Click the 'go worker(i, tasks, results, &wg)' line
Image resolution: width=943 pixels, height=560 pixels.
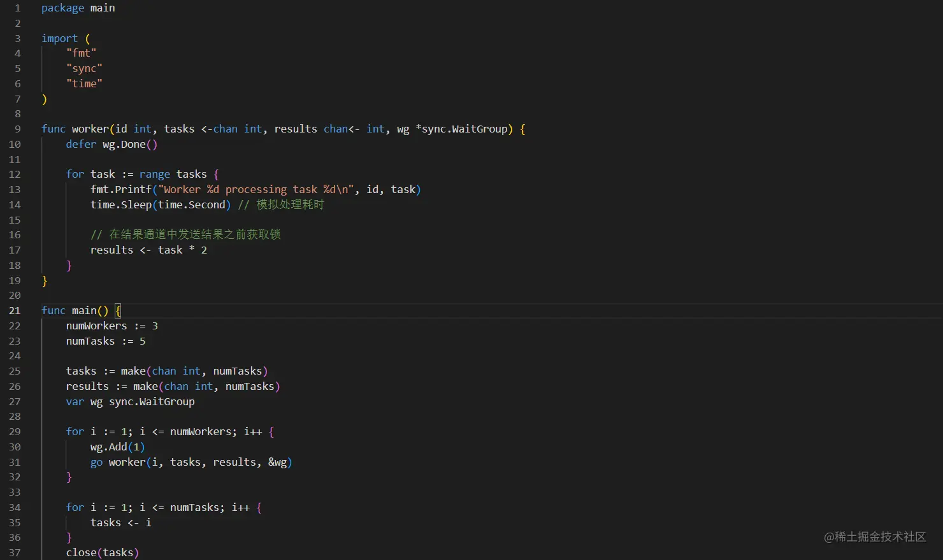click(191, 463)
